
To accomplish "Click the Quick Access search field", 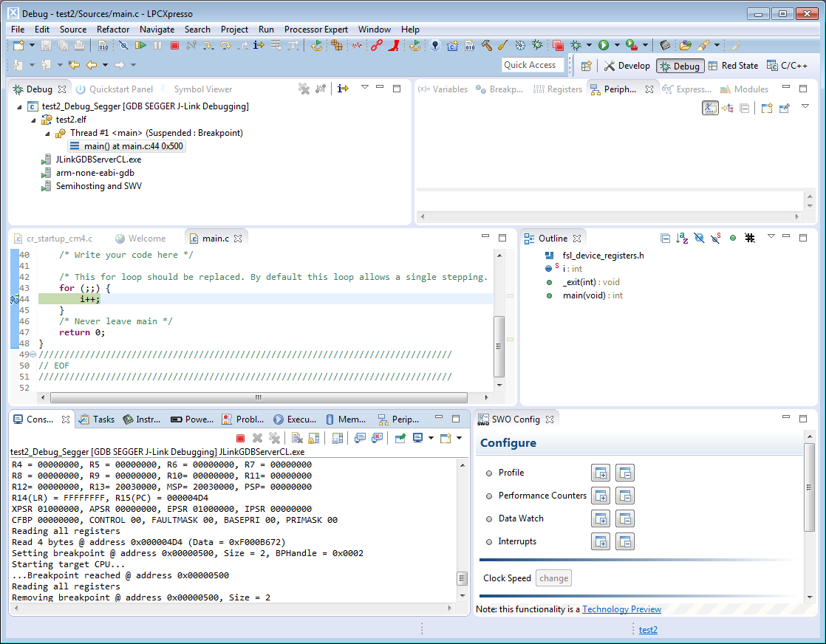I will tap(532, 65).
